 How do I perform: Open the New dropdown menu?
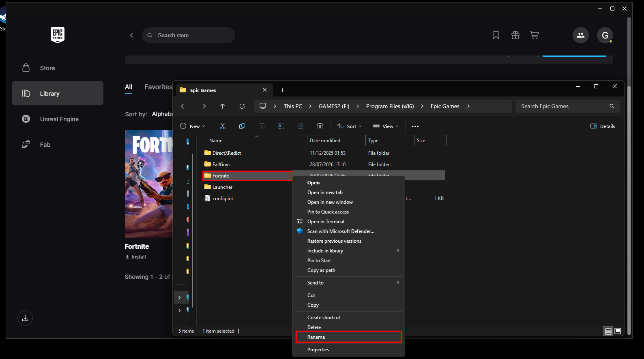193,126
